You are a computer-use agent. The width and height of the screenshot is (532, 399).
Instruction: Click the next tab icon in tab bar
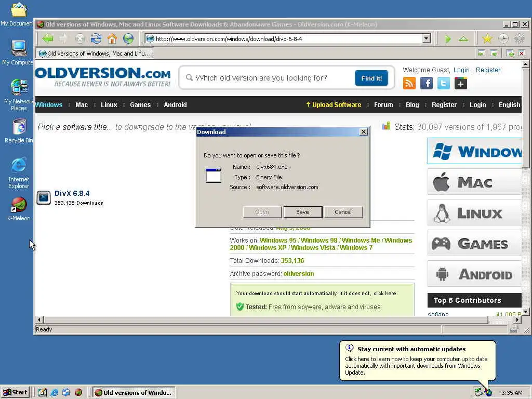pyautogui.click(x=494, y=53)
